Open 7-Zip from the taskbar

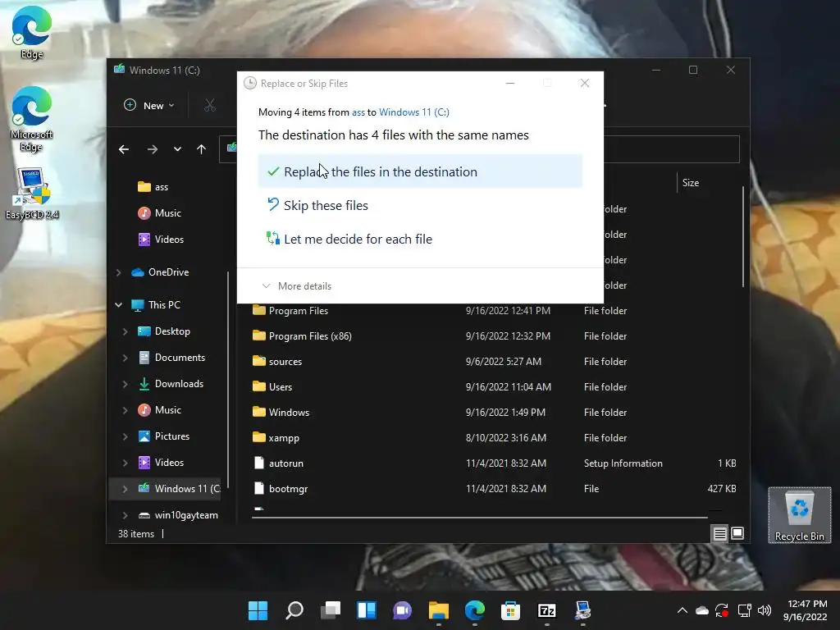click(x=546, y=610)
